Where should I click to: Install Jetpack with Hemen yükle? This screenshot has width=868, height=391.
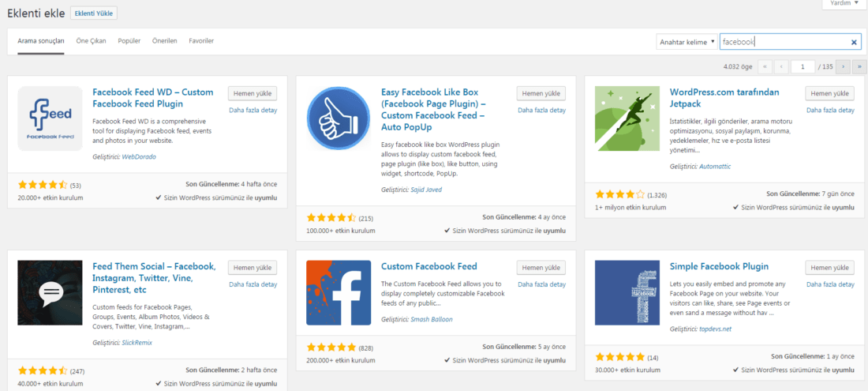pyautogui.click(x=830, y=93)
